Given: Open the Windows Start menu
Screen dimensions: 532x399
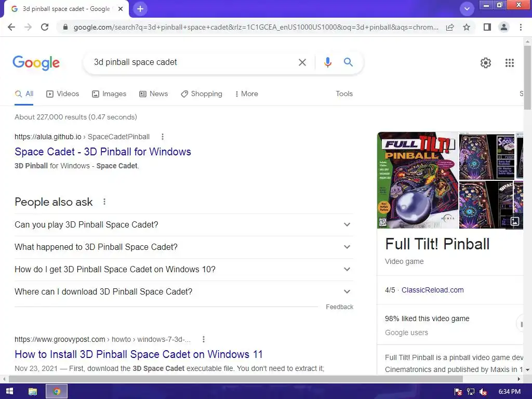Looking at the screenshot, I should coord(9,392).
